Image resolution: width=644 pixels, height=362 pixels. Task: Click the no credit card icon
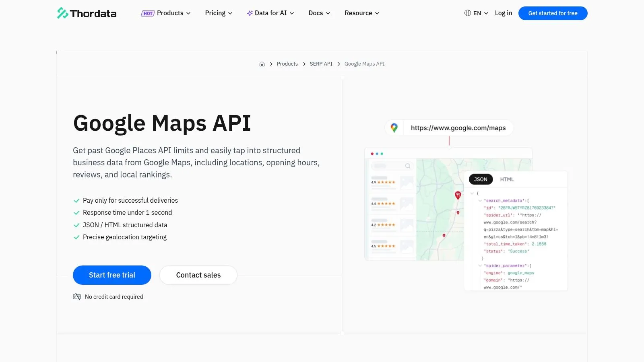click(77, 297)
